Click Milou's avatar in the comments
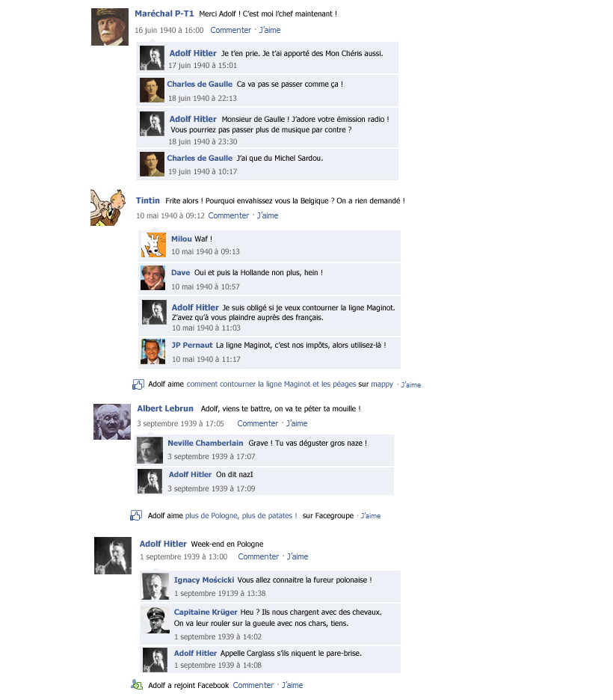Image resolution: width=613 pixels, height=700 pixels. coord(153,245)
